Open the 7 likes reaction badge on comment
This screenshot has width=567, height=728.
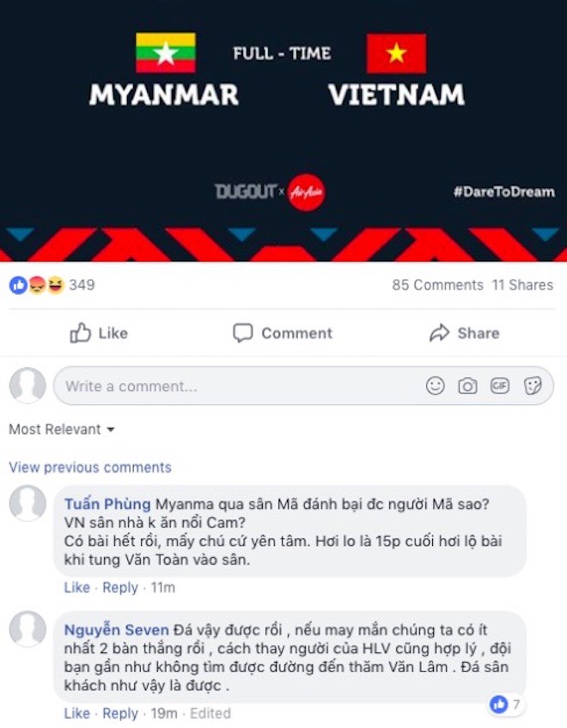pos(506,705)
